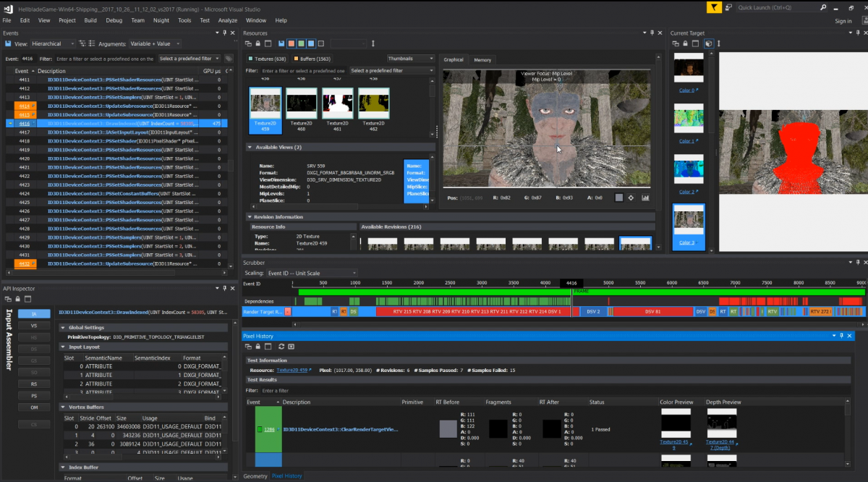
Task: Toggle the Buffers (1563) filter
Action: [x=312, y=59]
